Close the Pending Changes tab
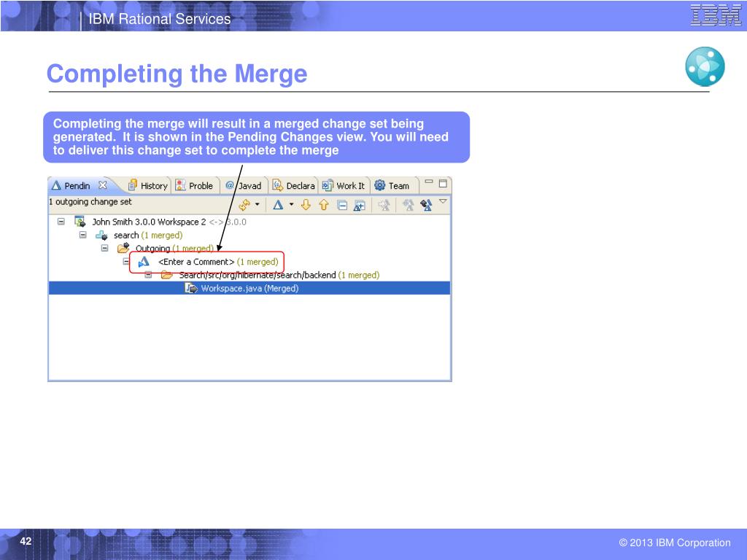Image resolution: width=747 pixels, height=560 pixels. [102, 184]
